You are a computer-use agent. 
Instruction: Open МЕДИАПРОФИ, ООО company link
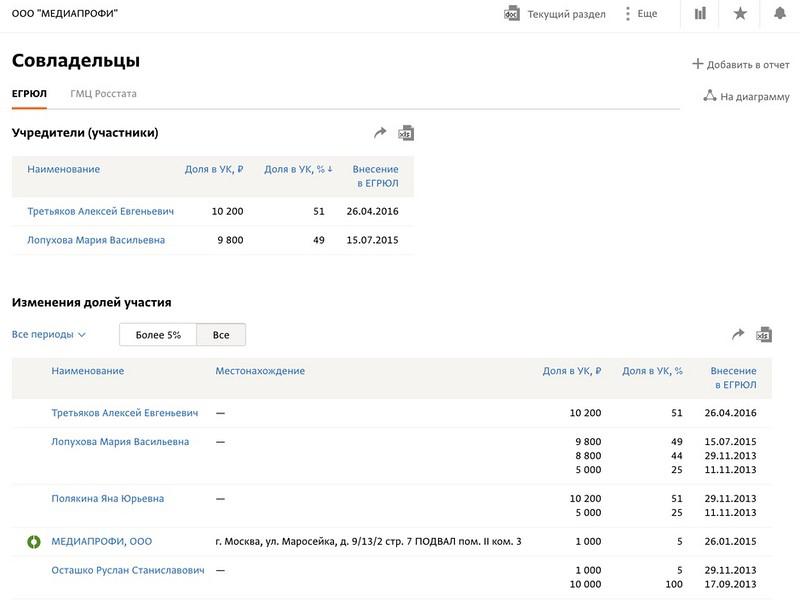pyautogui.click(x=102, y=541)
